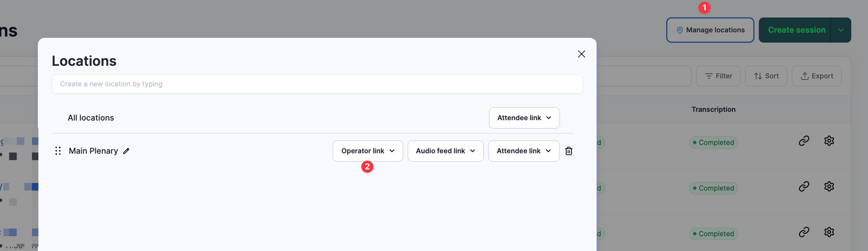This screenshot has height=251, width=868.
Task: Grab the drag handle beside Main Plenary
Action: pyautogui.click(x=58, y=151)
